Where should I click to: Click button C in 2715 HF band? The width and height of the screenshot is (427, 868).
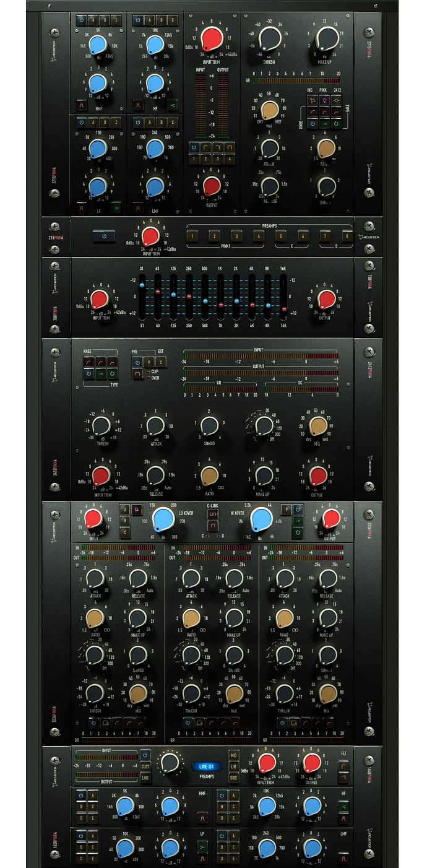(172, 20)
